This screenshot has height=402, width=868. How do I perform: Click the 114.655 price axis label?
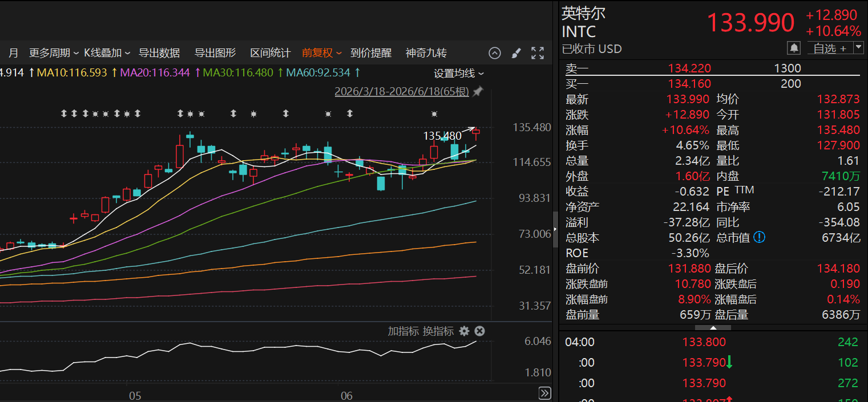click(x=532, y=163)
